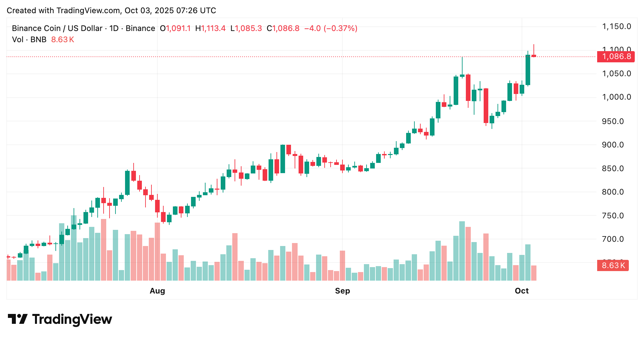Click the 700.0 price axis label
The width and height of the screenshot is (644, 339).
613,239
